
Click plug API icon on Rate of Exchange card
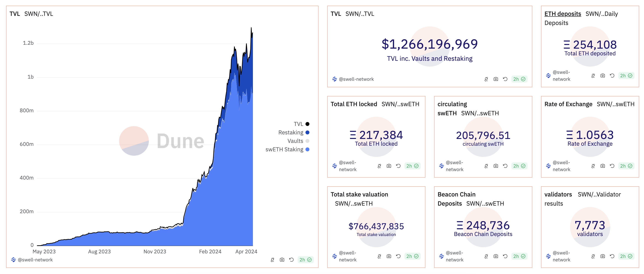tap(593, 166)
